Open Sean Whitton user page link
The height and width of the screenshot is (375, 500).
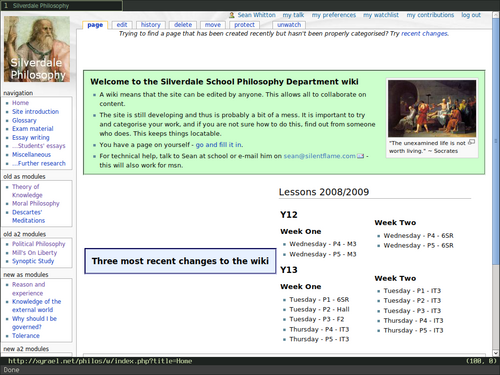click(256, 15)
